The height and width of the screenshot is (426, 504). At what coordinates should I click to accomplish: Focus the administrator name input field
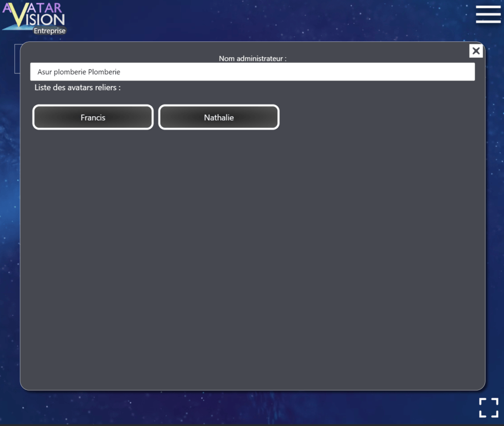[x=252, y=72]
